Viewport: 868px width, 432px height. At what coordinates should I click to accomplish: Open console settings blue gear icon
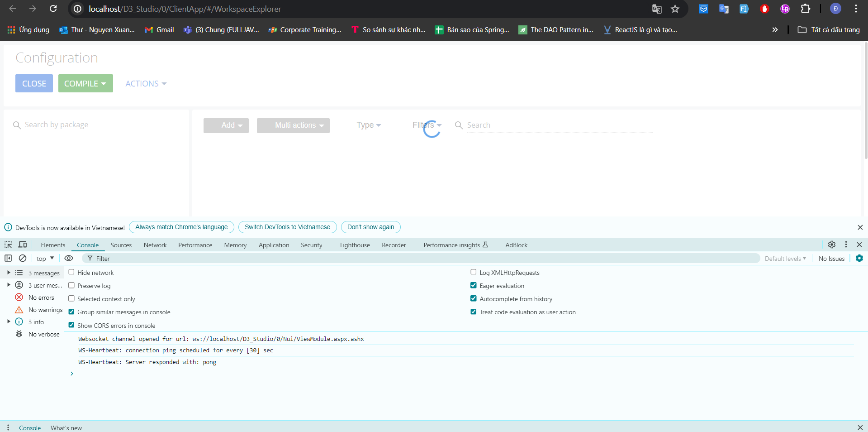coord(859,258)
